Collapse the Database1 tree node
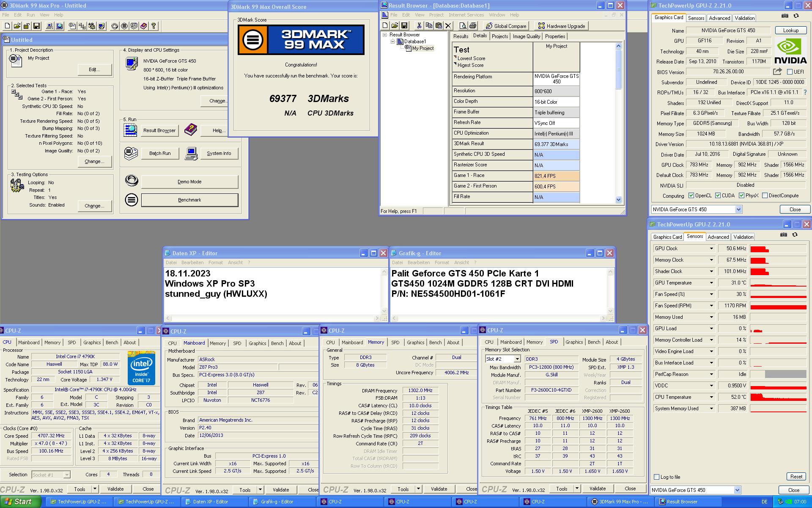The image size is (812, 508). click(392, 41)
